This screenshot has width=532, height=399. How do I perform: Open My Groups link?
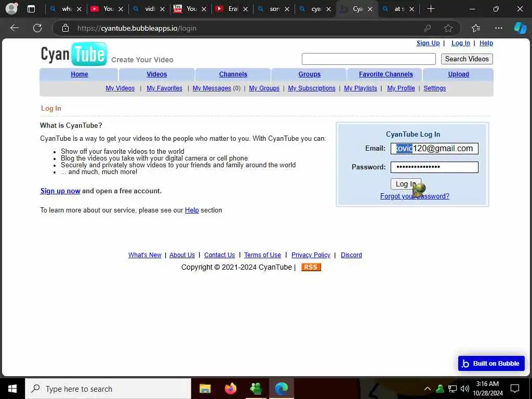coord(264,88)
